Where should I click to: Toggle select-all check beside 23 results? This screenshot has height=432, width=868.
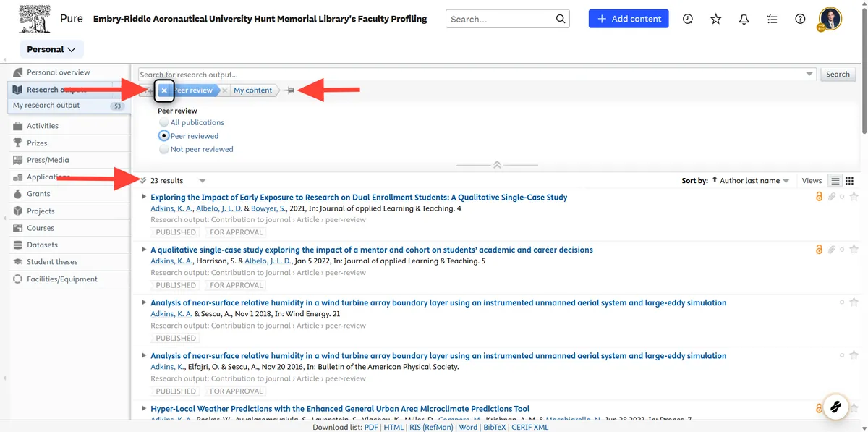(x=143, y=181)
